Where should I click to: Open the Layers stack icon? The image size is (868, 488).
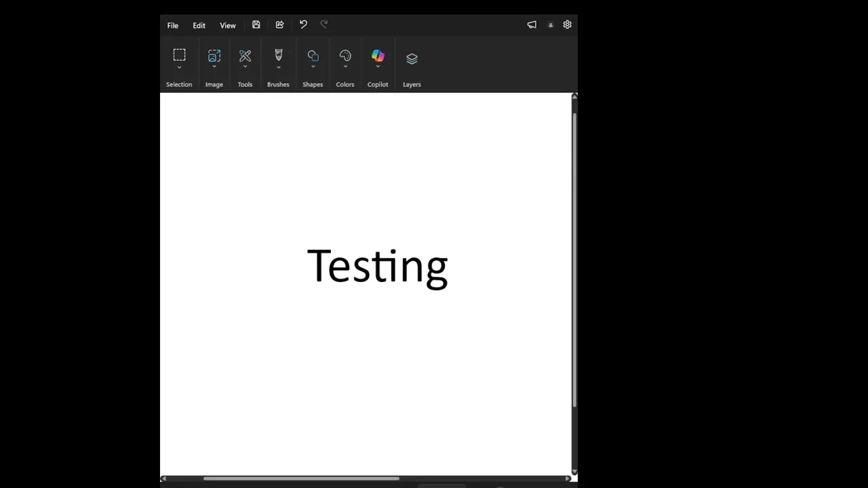[x=412, y=59]
